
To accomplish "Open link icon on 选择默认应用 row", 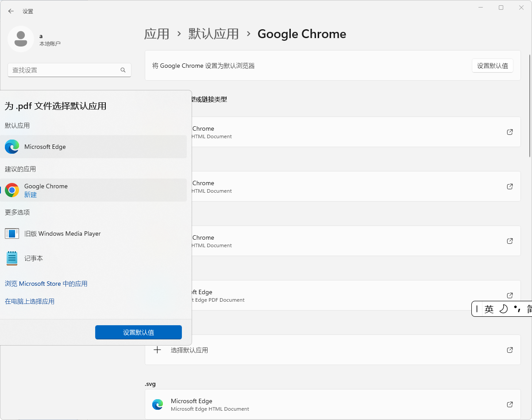I will 510,350.
